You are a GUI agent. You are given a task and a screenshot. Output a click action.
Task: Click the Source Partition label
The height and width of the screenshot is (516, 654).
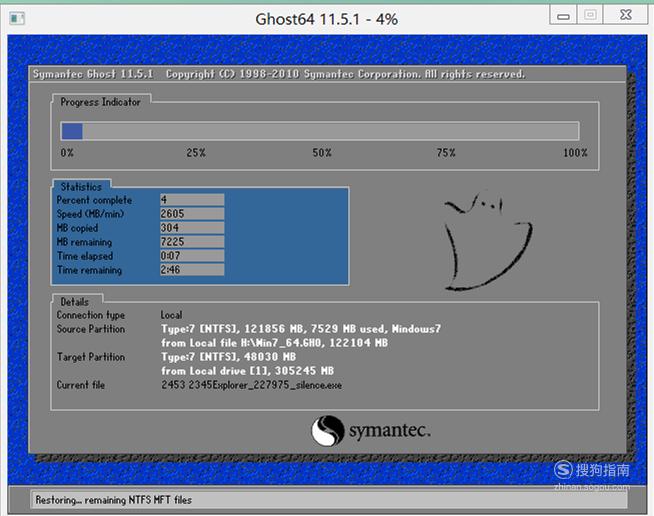click(x=91, y=329)
